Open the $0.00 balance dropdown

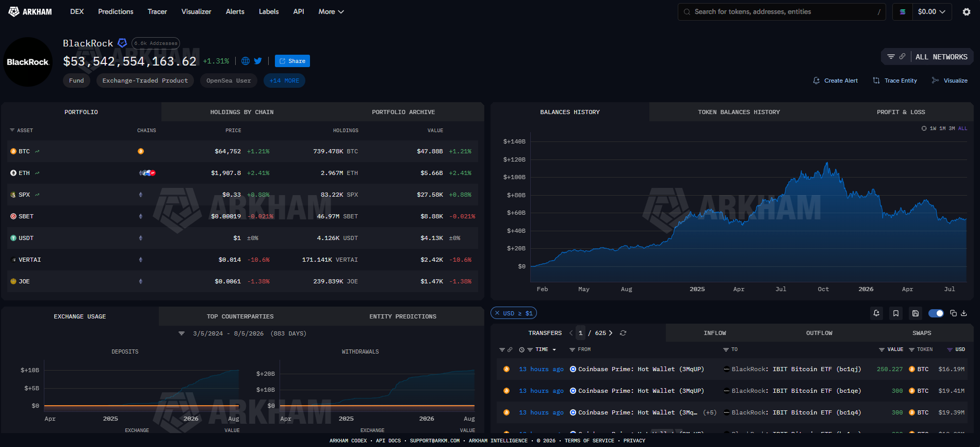(x=932, y=12)
